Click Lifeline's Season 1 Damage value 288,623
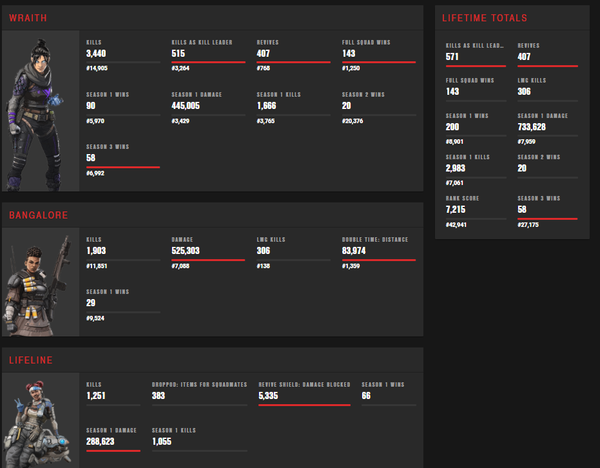Image resolution: width=600 pixels, height=468 pixels. coord(100,442)
